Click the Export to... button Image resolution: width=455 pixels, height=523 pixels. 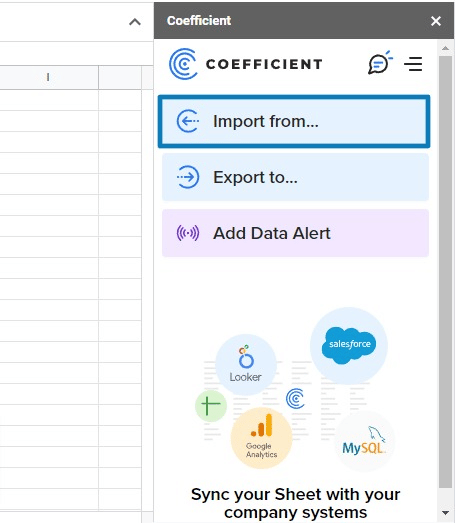click(295, 177)
